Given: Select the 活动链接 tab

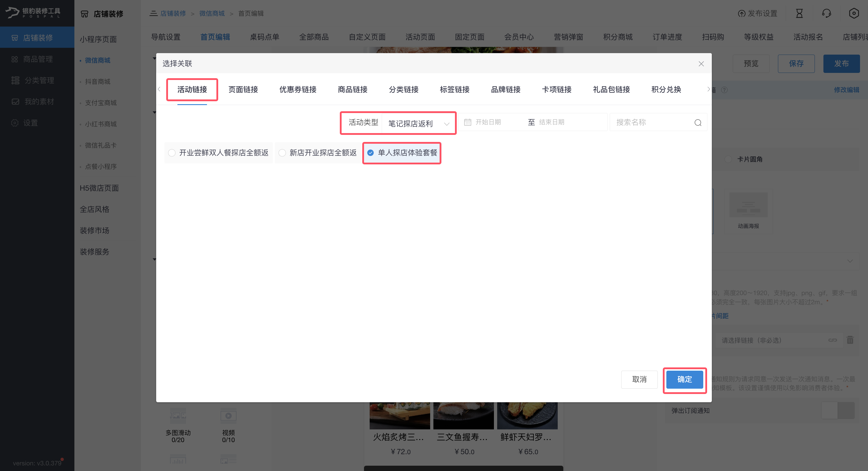Looking at the screenshot, I should [192, 89].
